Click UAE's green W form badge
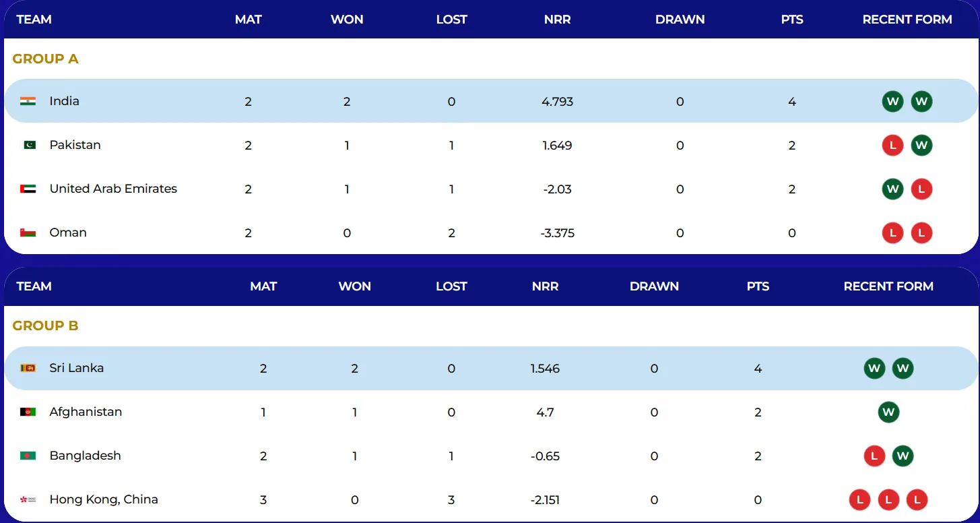 point(892,189)
